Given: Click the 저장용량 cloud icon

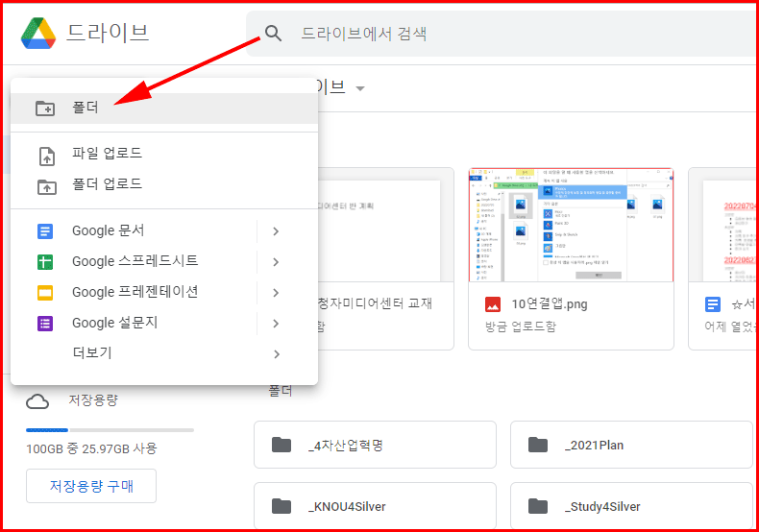Looking at the screenshot, I should pos(37,401).
